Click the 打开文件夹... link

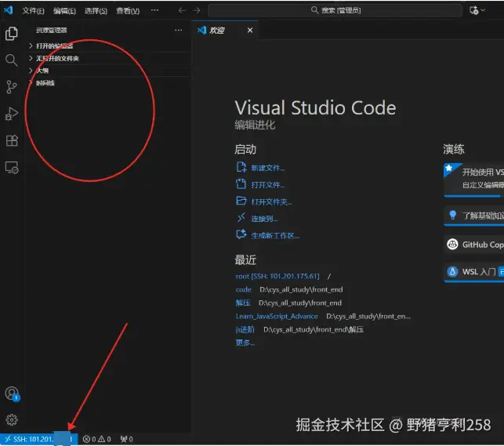[271, 201]
